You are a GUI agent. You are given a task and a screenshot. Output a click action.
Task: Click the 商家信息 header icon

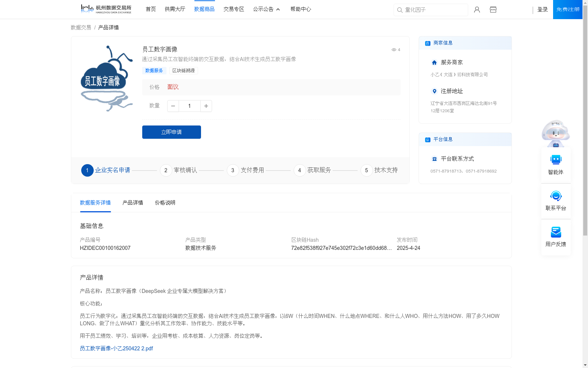click(427, 43)
